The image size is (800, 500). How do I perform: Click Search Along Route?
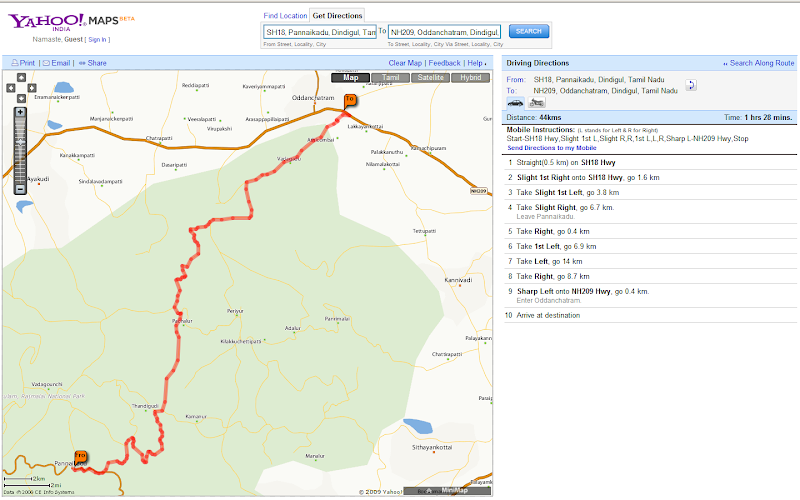pos(759,63)
